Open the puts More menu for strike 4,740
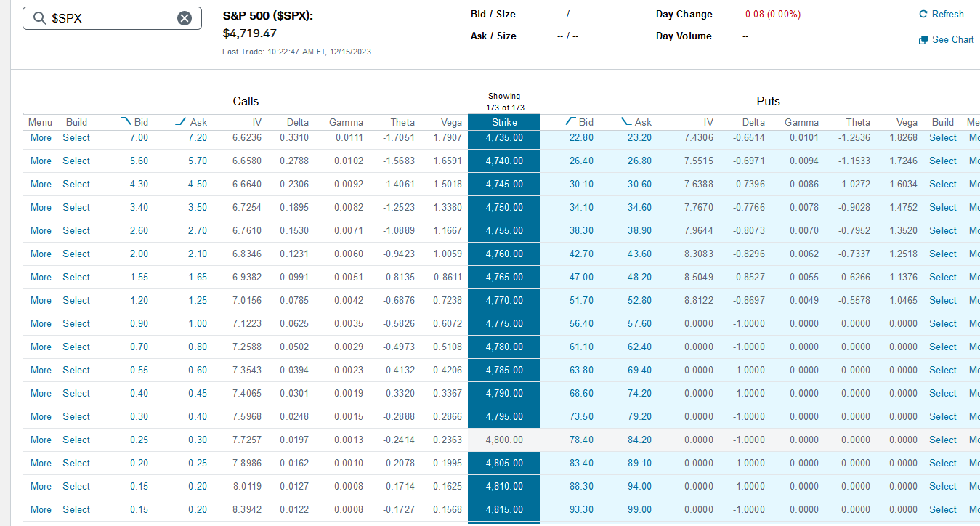The width and height of the screenshot is (980, 526). 973,161
